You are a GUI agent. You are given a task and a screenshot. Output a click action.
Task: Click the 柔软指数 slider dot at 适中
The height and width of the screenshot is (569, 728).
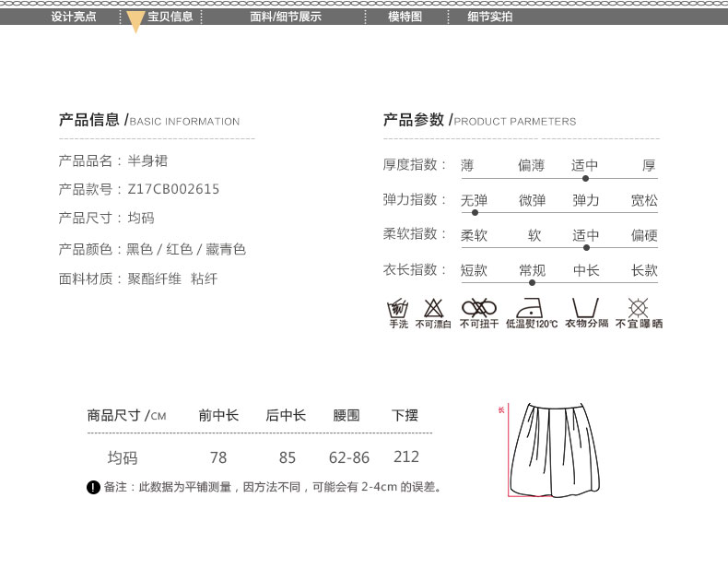pyautogui.click(x=586, y=247)
